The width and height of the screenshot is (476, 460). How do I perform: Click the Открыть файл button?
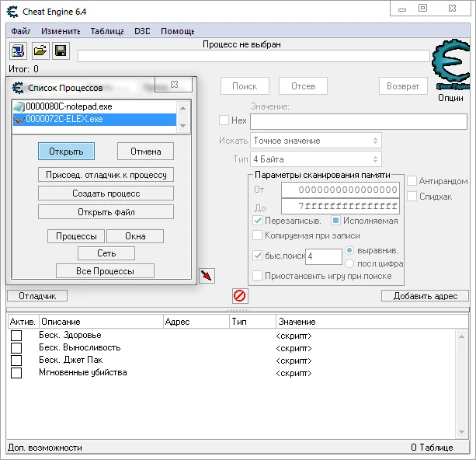[x=106, y=212]
